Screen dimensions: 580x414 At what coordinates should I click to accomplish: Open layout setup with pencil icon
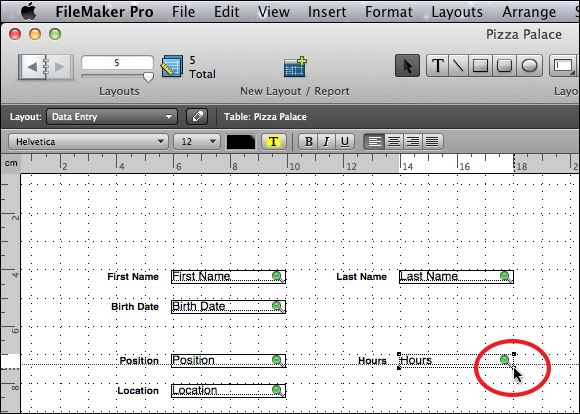197,117
